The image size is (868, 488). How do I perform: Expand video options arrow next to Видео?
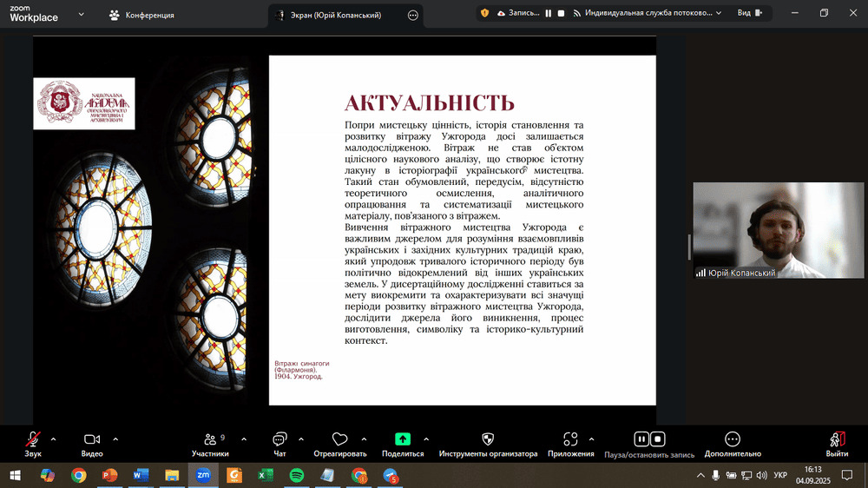(x=115, y=439)
